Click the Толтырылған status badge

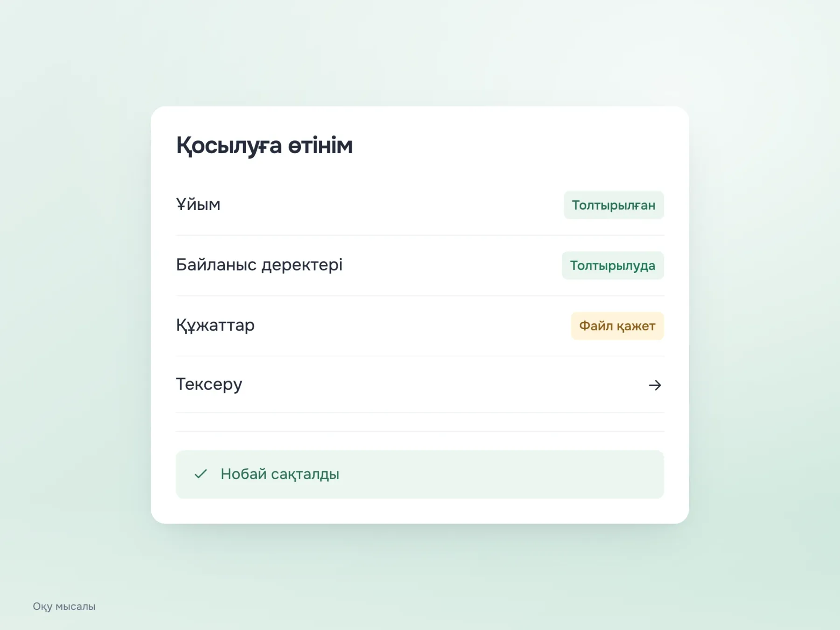click(614, 205)
